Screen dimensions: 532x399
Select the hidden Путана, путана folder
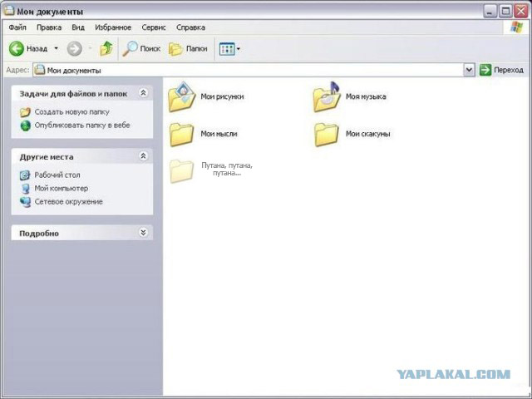click(181, 170)
